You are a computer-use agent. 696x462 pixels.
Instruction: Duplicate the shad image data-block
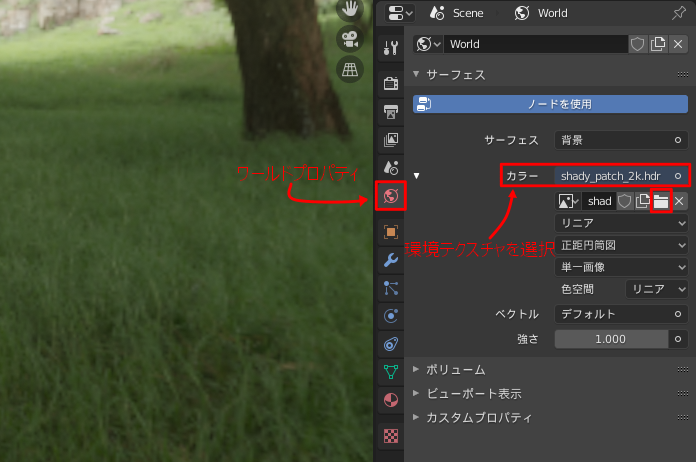pyautogui.click(x=642, y=201)
